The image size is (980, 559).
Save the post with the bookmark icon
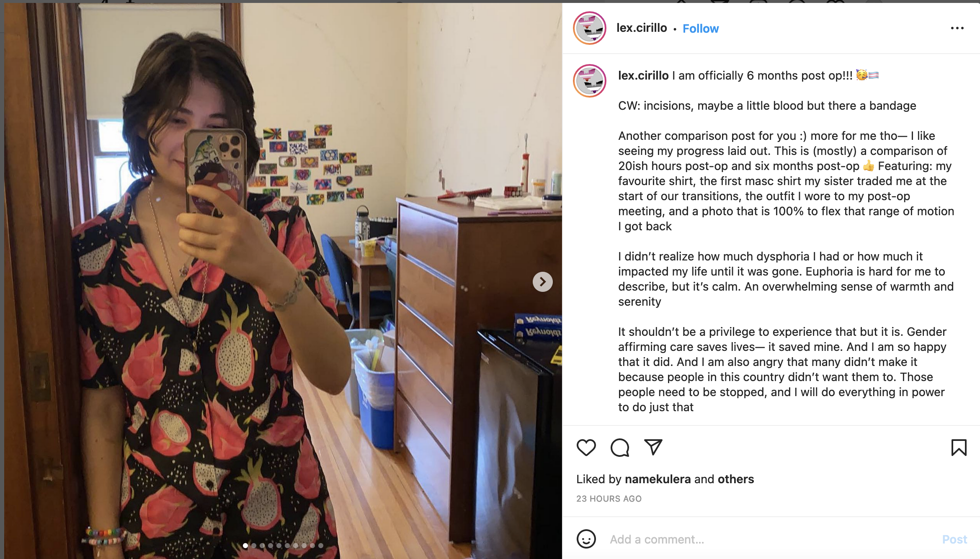pos(959,447)
